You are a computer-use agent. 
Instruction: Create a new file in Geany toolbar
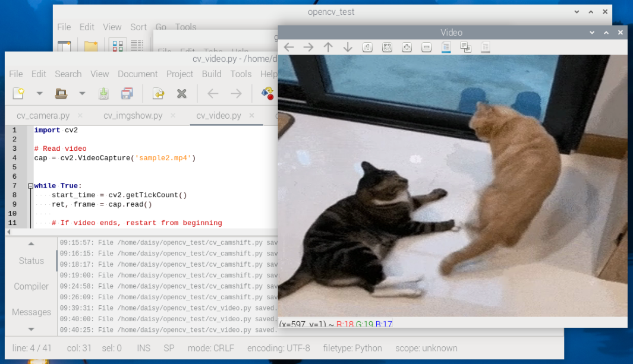click(x=18, y=93)
